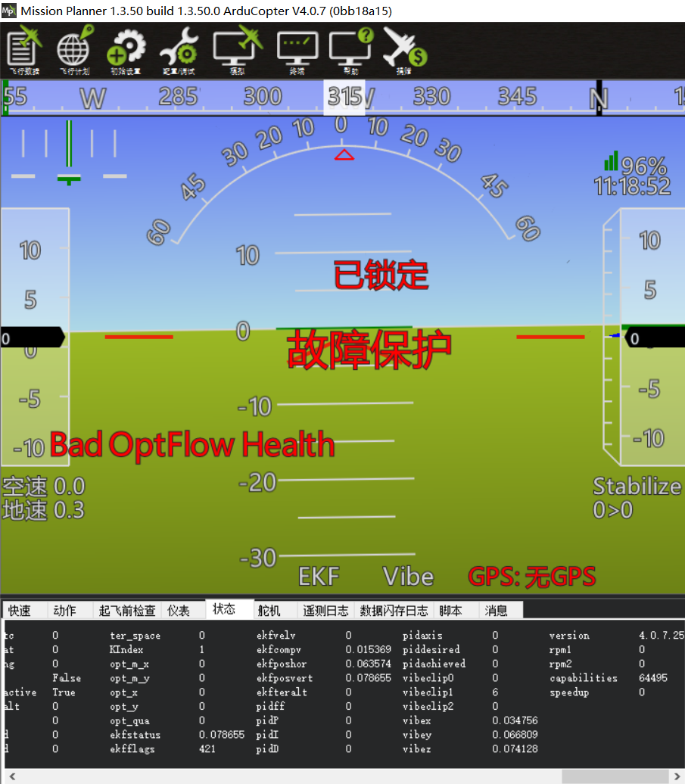This screenshot has width=685, height=784.
Task: Click the 0>0 waypoint distance text
Action: [613, 510]
